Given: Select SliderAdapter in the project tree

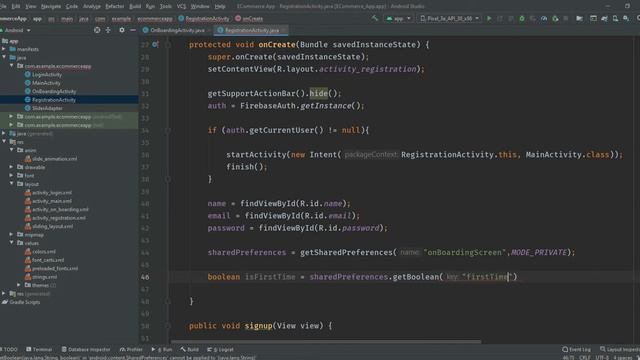Looking at the screenshot, I should click(47, 108).
